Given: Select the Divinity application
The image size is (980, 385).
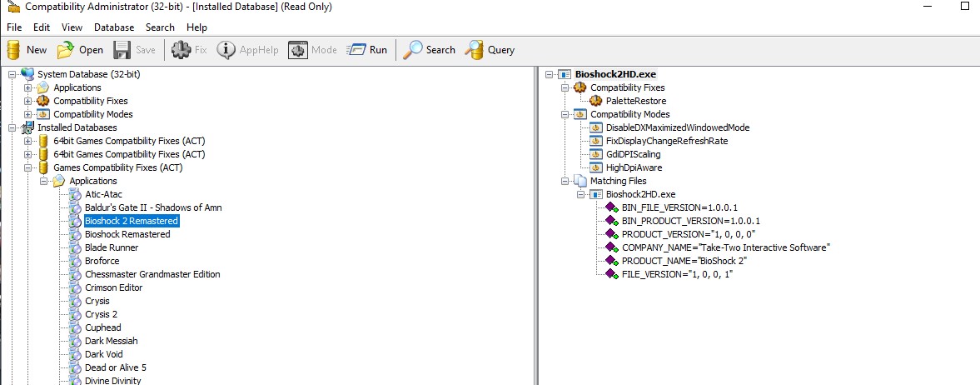Looking at the screenshot, I should (x=113, y=381).
